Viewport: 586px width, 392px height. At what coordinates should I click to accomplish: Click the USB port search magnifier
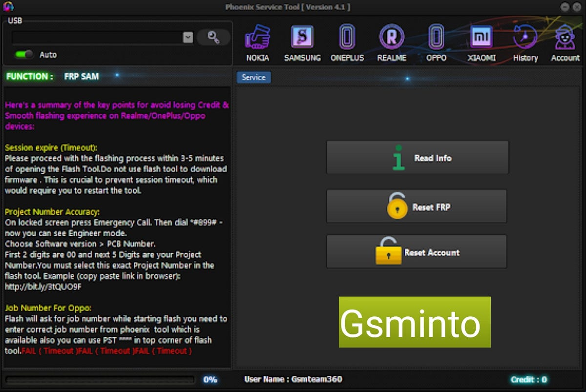[x=213, y=37]
